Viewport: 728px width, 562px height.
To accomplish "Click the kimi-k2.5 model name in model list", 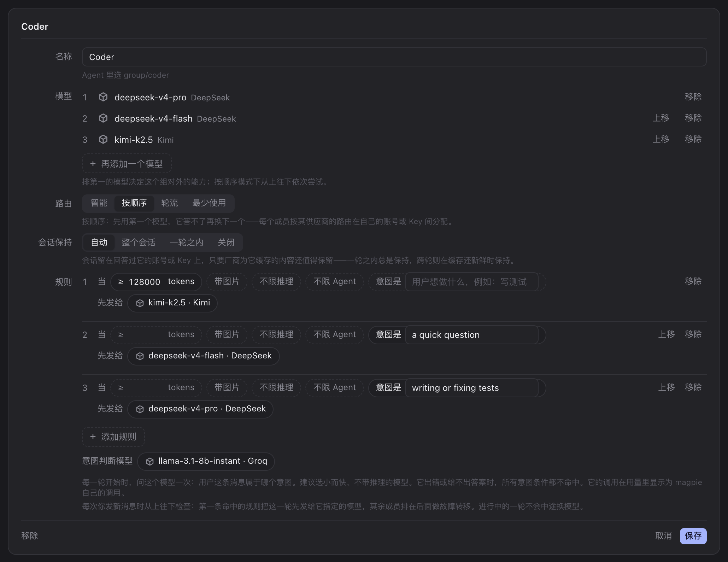I will 134,140.
